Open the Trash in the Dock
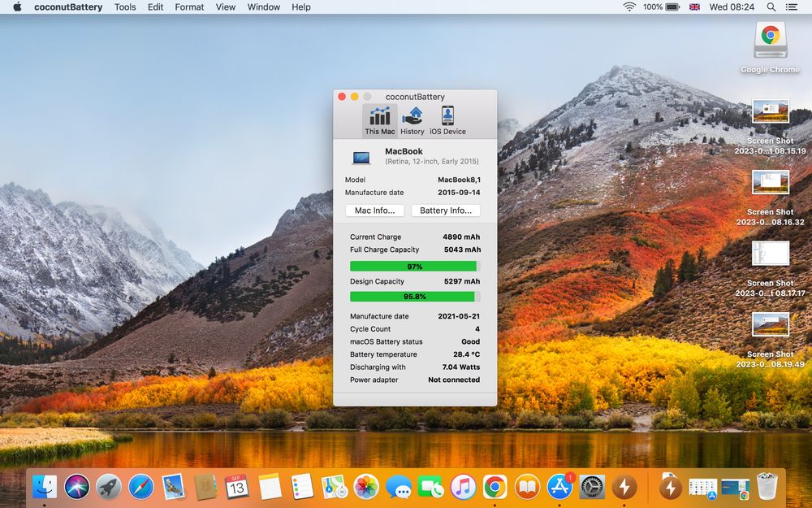Viewport: 812px width, 508px height. pos(767,487)
